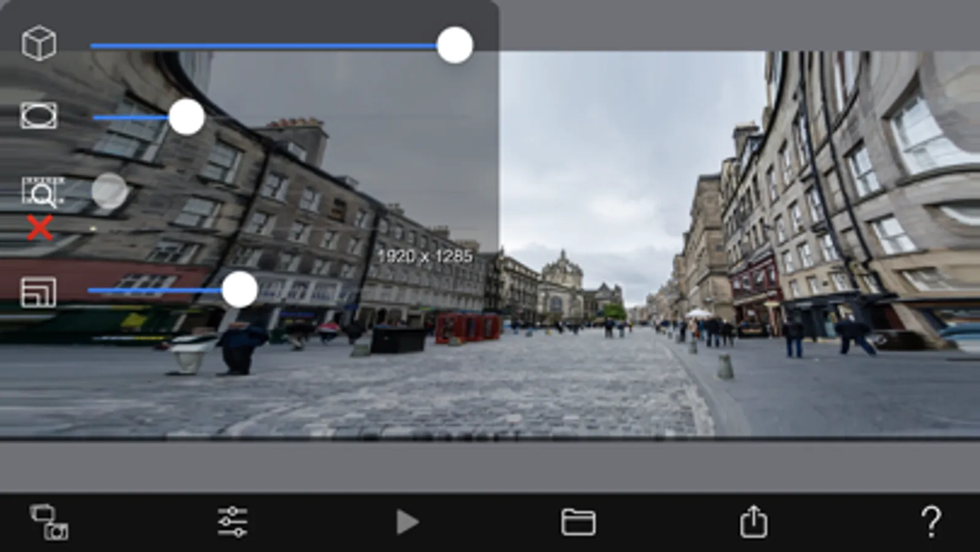Start playback with the play button
This screenshot has height=552, width=980.
coord(407,523)
